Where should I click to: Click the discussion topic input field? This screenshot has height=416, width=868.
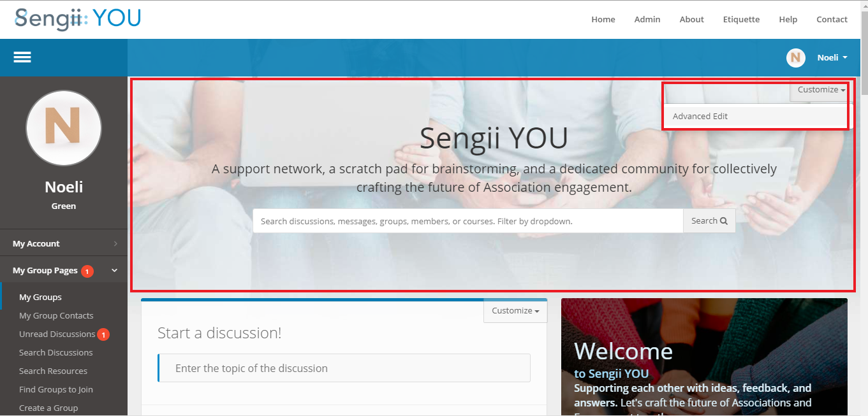tap(344, 368)
